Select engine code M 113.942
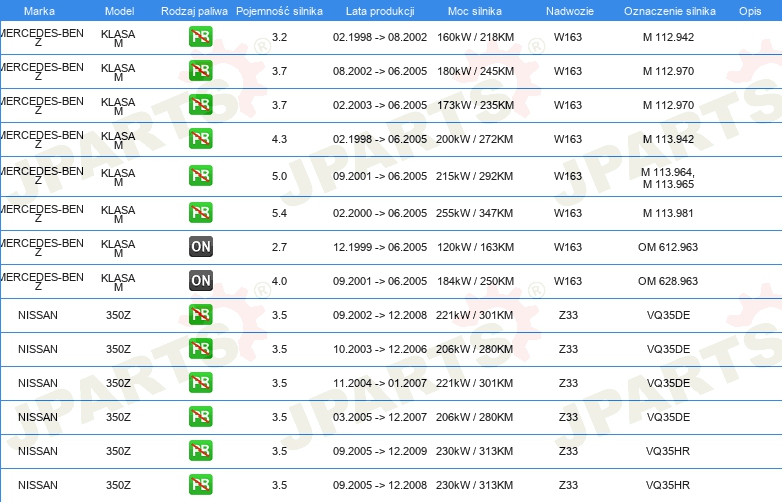The image size is (782, 502). [668, 139]
